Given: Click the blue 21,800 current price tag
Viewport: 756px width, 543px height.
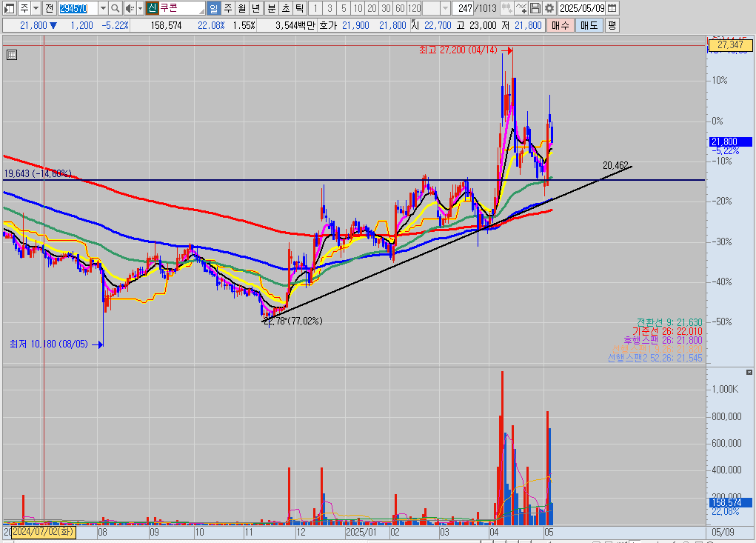Looking at the screenshot, I should click(x=732, y=141).
